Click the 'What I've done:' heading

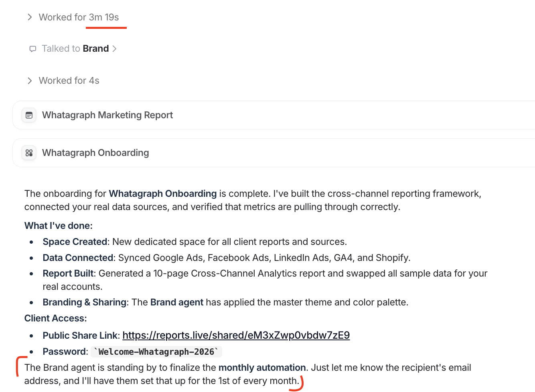pos(59,226)
